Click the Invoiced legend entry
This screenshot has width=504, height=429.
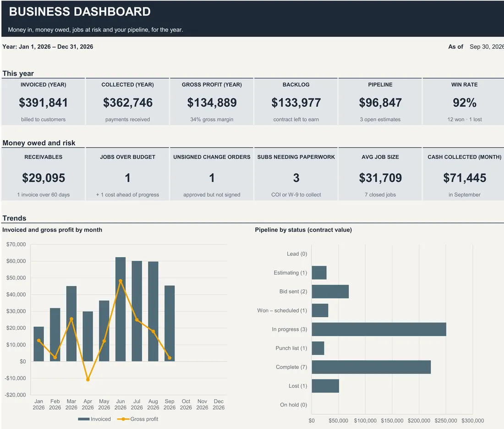[x=94, y=419]
